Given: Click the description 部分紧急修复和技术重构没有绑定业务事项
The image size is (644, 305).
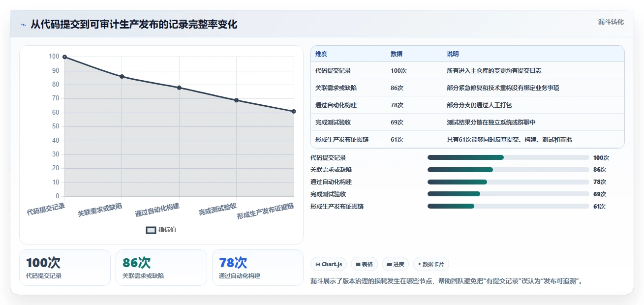Looking at the screenshot, I should coord(503,88).
